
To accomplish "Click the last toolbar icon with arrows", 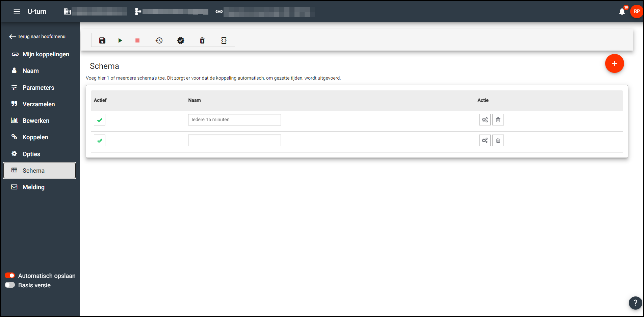I will [x=224, y=40].
